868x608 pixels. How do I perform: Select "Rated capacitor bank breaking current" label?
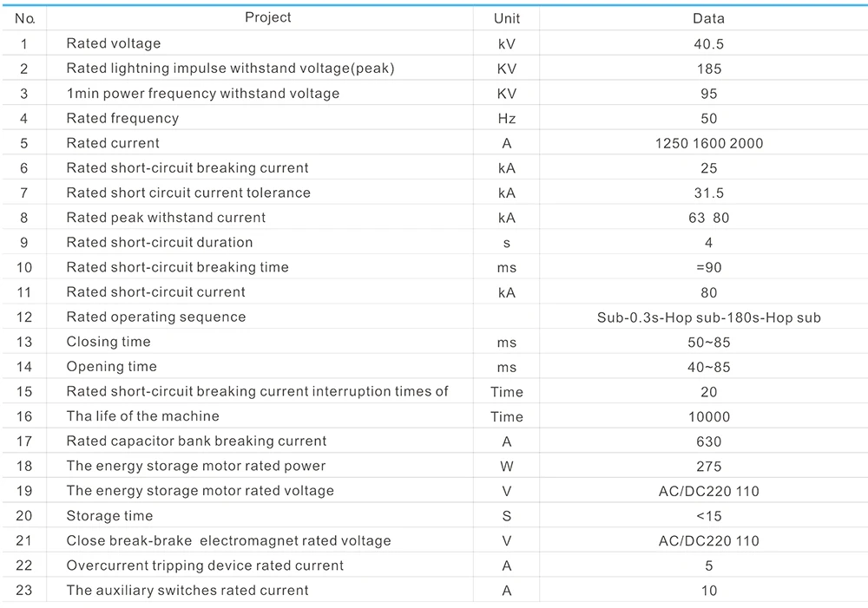(196, 441)
